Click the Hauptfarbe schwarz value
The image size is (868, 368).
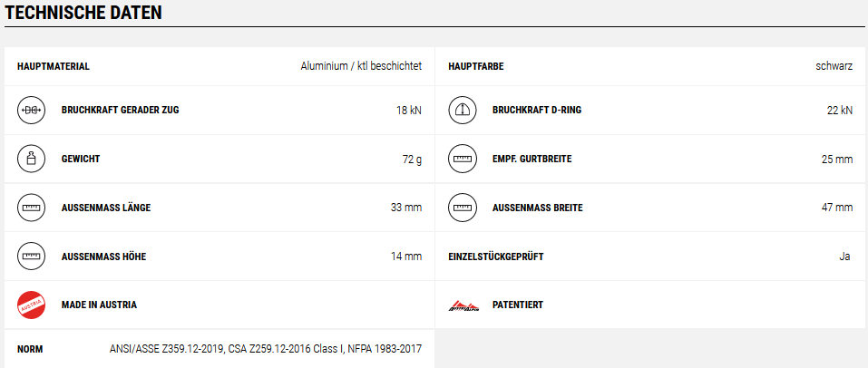coord(834,66)
